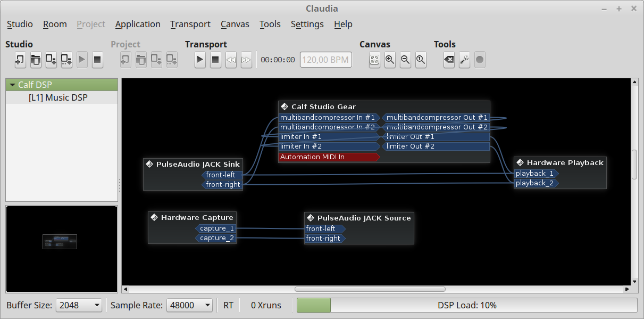This screenshot has height=319, width=644.
Task: Click the 0 Xruns status label
Action: click(266, 305)
